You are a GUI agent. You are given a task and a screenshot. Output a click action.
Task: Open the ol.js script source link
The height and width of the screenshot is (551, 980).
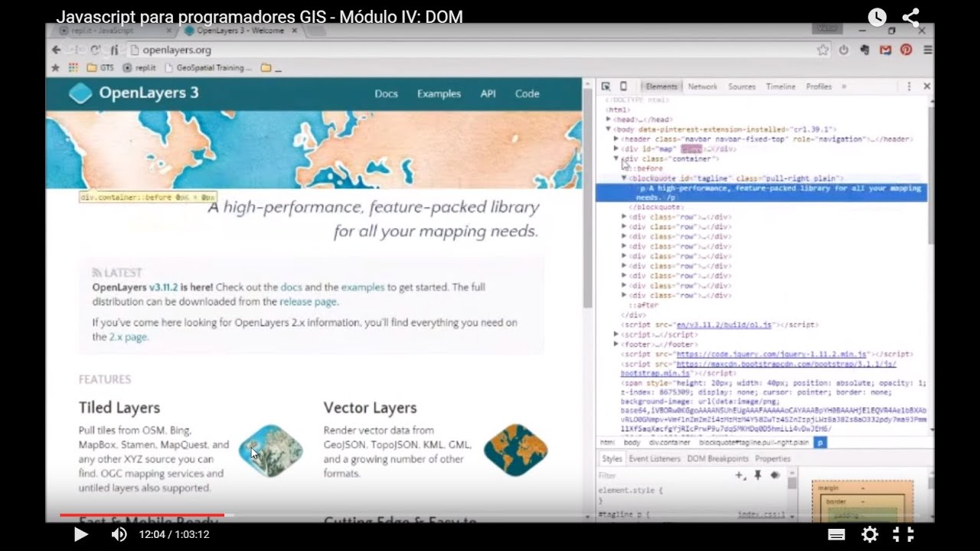(725, 324)
